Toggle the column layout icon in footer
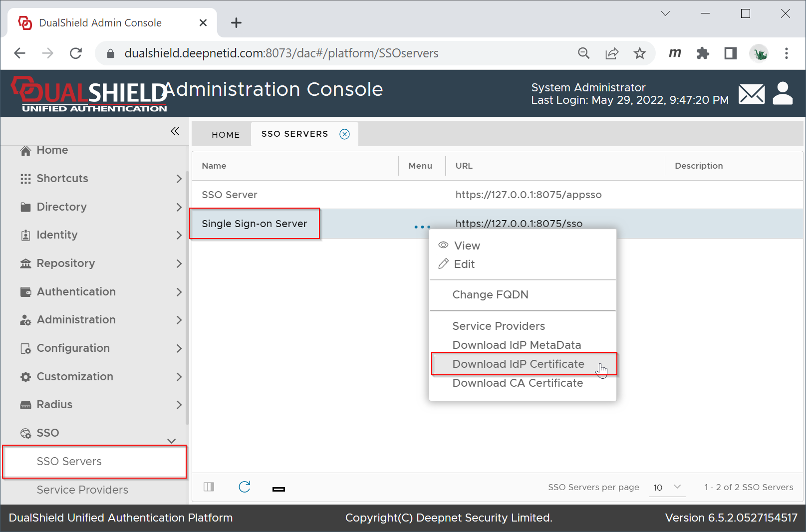 (209, 487)
